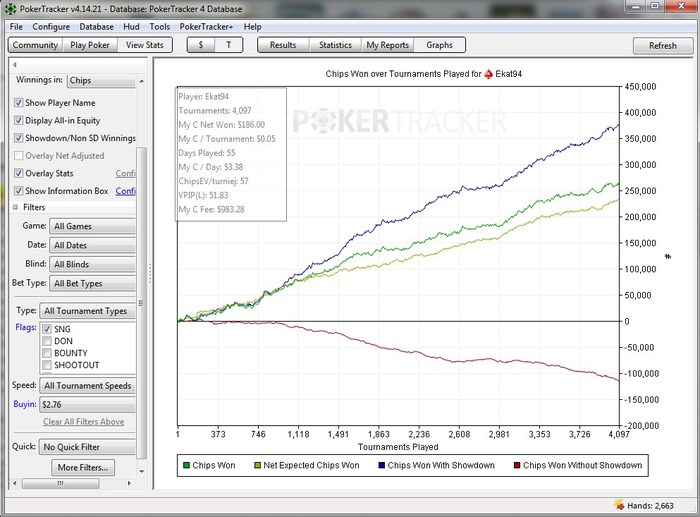Click the Chips Won green legend swatch
The image size is (700, 517).
187,465
